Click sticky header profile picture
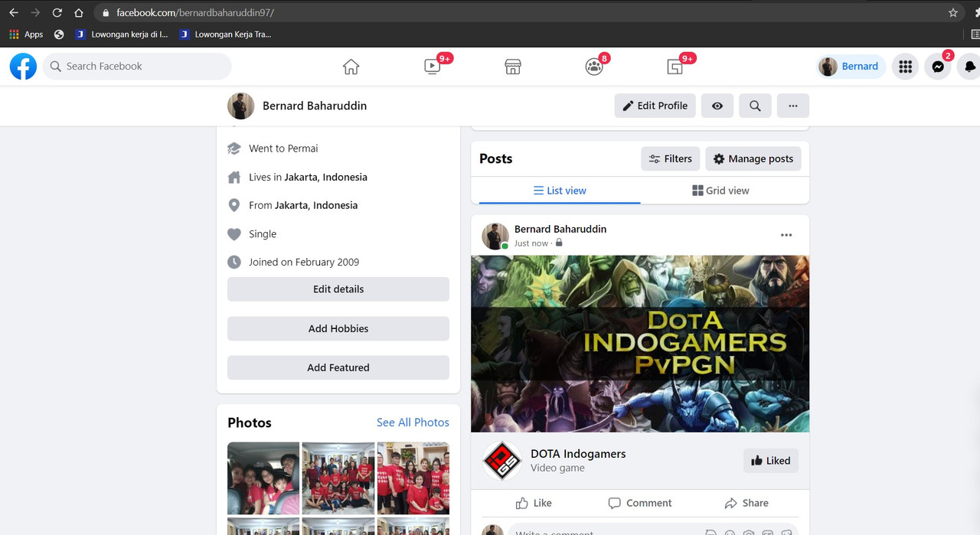 click(240, 106)
